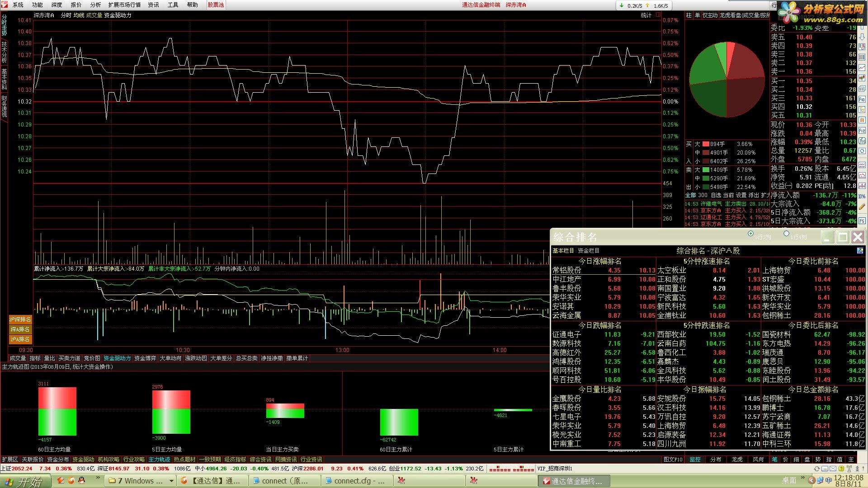Screen dimensions: 868x488
Task: Click the 图文F10 tab at bottom right
Action: 673,460
